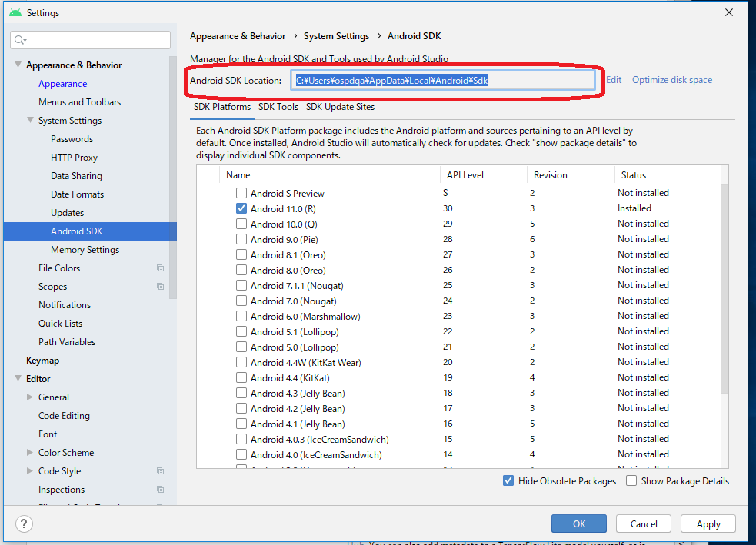The height and width of the screenshot is (545, 756).
Task: Click the copy icon beside File Colors
Action: tap(160, 268)
